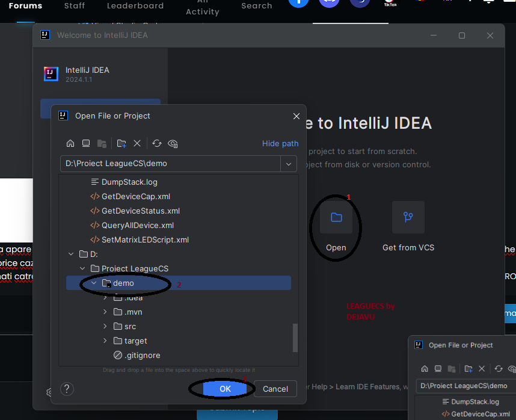Select GetDeviceCap.xml in second dialog

(x=476, y=414)
